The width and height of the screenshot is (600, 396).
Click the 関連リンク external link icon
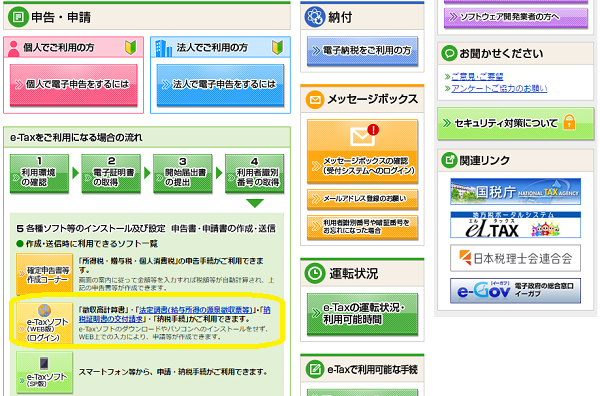(449, 160)
